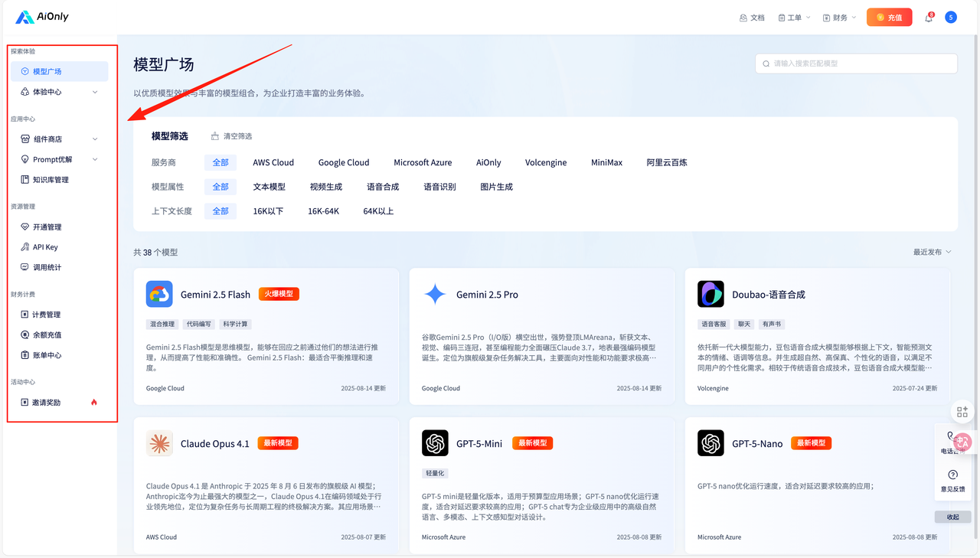This screenshot has width=980, height=558.
Task: Click the Doubao-语音合成 logo
Action: coord(710,294)
